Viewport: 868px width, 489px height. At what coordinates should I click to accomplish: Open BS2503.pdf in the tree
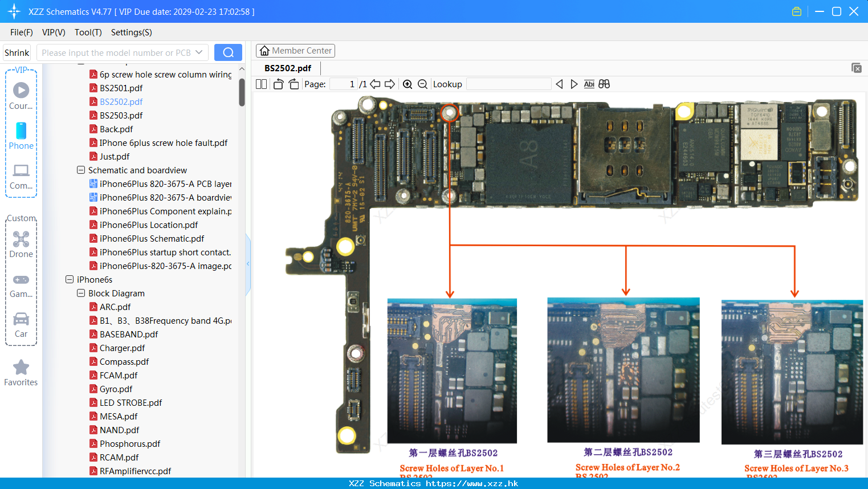click(121, 115)
